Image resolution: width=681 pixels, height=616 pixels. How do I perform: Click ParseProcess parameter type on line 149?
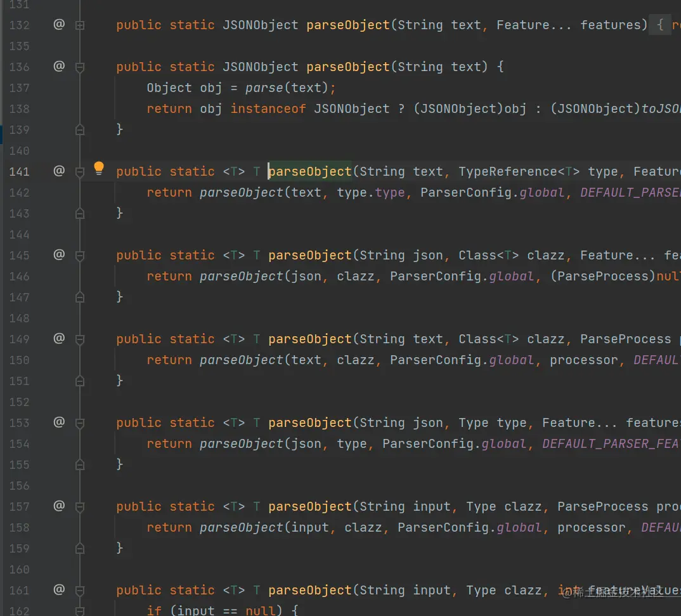625,339
